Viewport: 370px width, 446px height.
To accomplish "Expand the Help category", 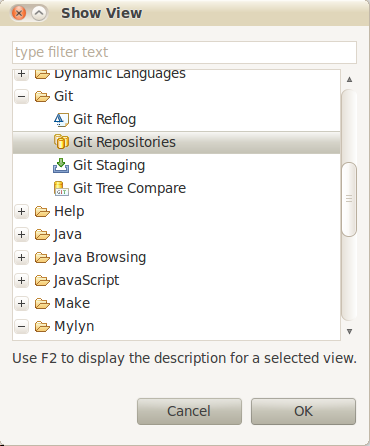I will (22, 212).
